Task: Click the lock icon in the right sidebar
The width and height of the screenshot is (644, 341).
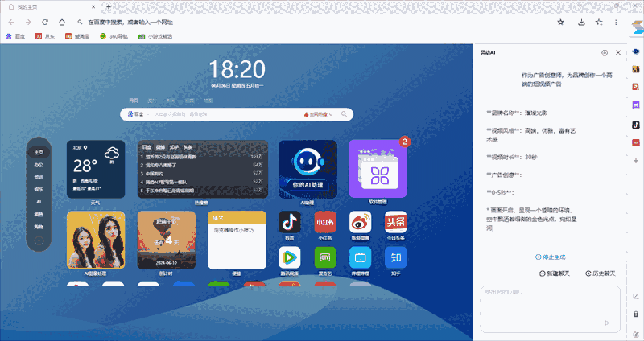Action: [x=636, y=314]
